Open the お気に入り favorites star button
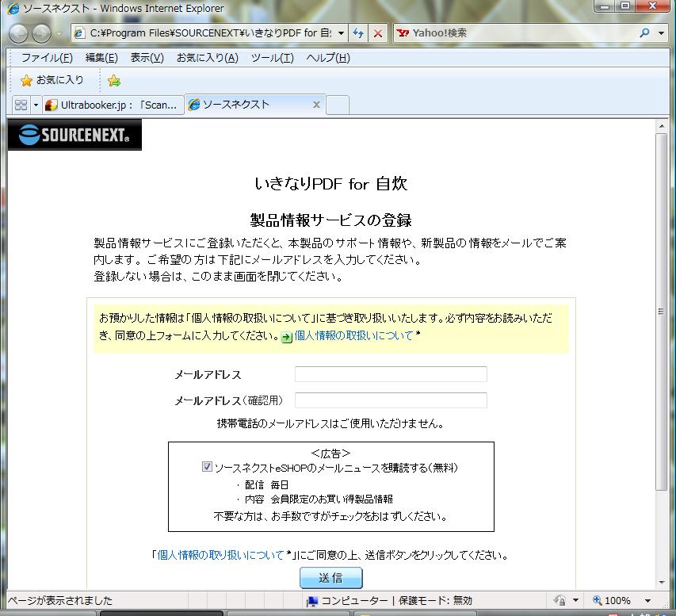Screen dimensions: 676x616 (x=52, y=80)
